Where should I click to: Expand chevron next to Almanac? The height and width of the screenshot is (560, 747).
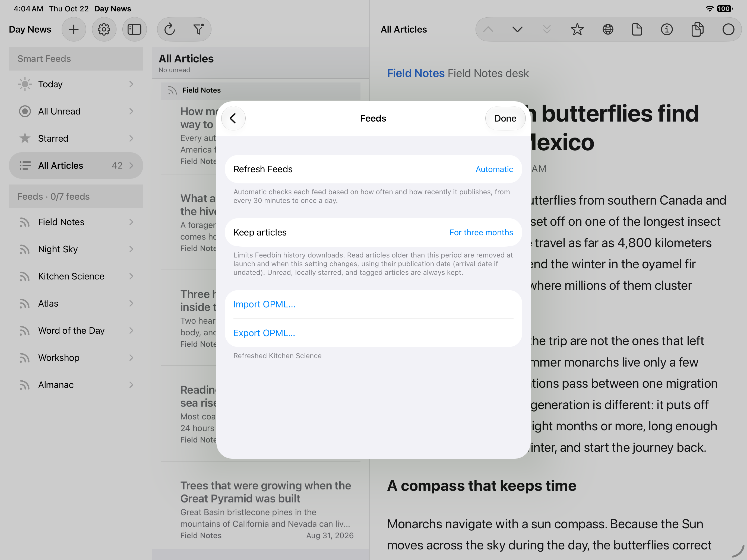point(131,385)
